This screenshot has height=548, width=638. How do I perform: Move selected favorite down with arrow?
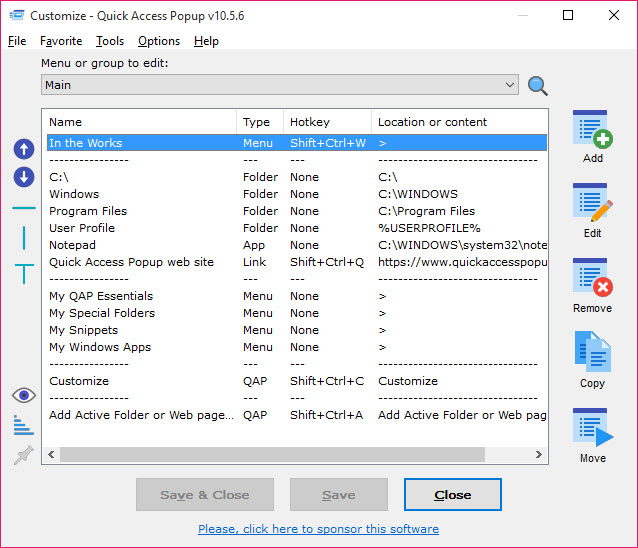click(x=24, y=177)
